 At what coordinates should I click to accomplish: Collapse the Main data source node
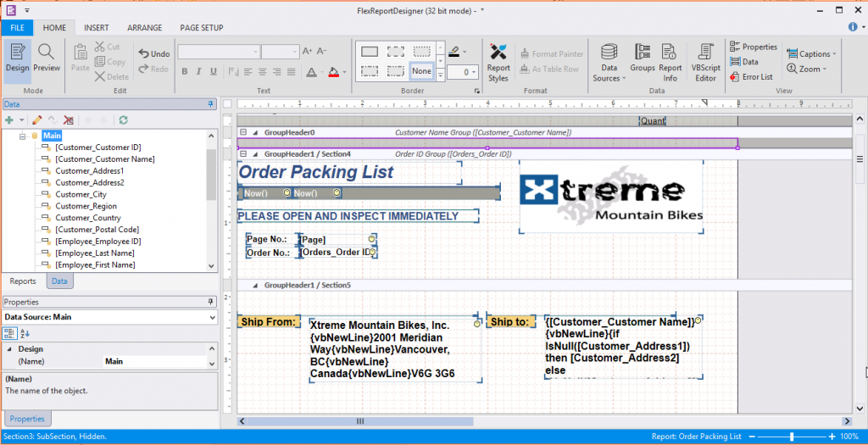[23, 136]
